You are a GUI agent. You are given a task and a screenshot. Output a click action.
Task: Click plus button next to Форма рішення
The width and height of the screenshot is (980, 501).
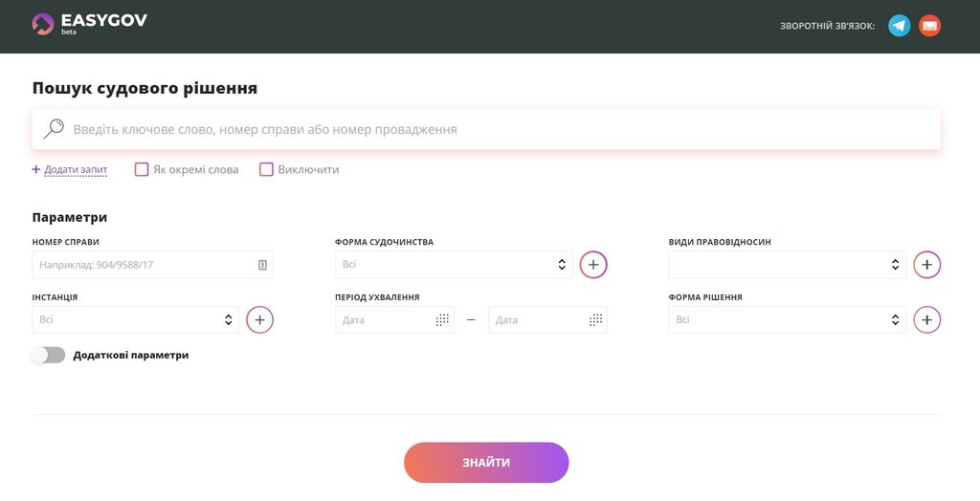926,319
